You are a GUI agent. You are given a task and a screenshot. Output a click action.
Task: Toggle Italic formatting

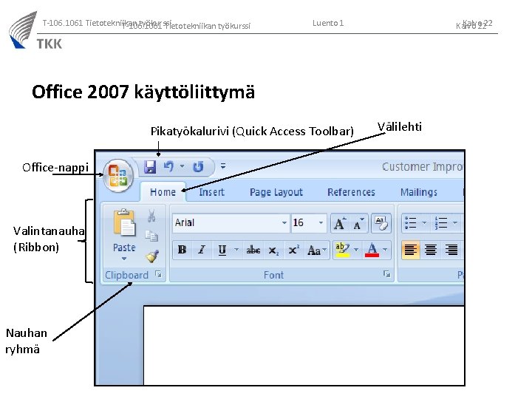[x=202, y=250]
